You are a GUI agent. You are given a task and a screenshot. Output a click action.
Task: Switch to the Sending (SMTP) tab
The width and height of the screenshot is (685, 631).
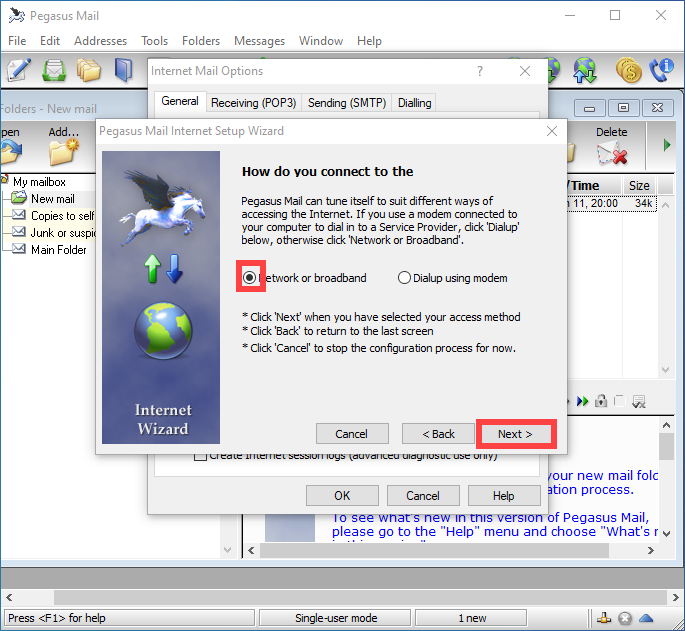(347, 103)
